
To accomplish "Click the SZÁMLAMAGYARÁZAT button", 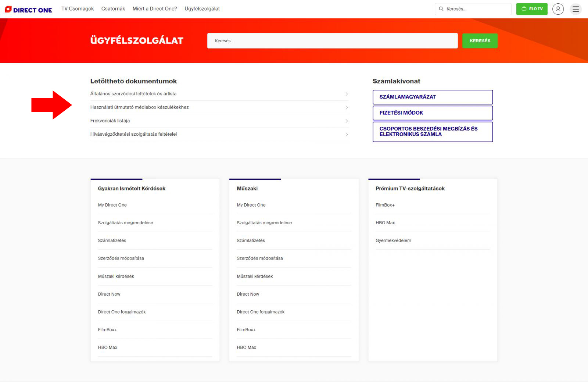I will coord(432,97).
